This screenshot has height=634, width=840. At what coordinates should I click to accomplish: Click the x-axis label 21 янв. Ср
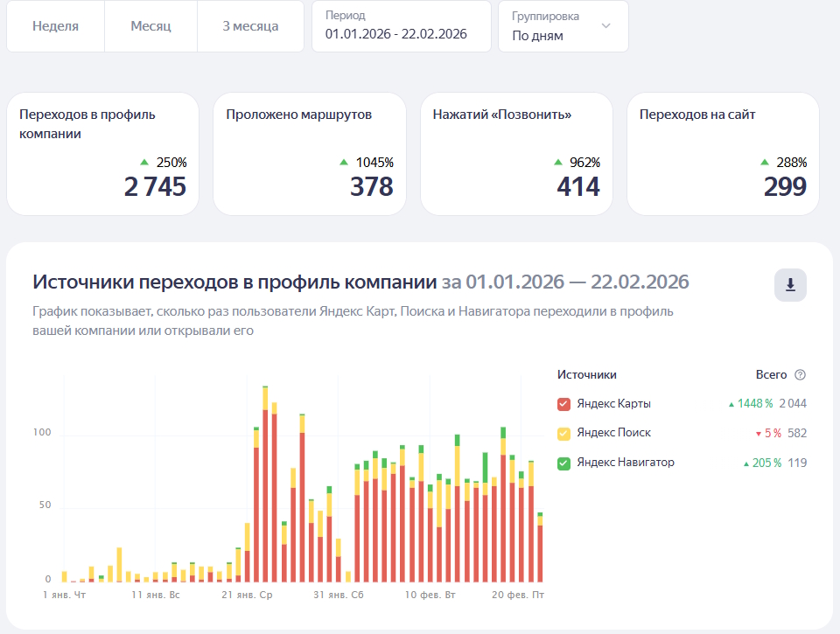point(247,595)
